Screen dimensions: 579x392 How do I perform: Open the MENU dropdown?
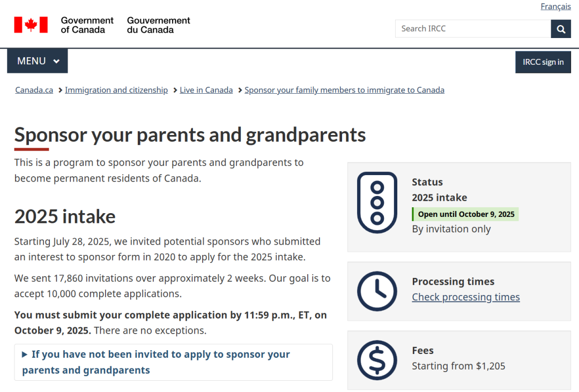coord(38,61)
